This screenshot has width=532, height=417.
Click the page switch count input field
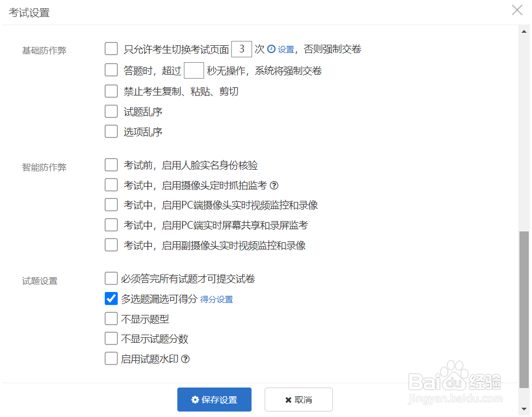click(242, 49)
